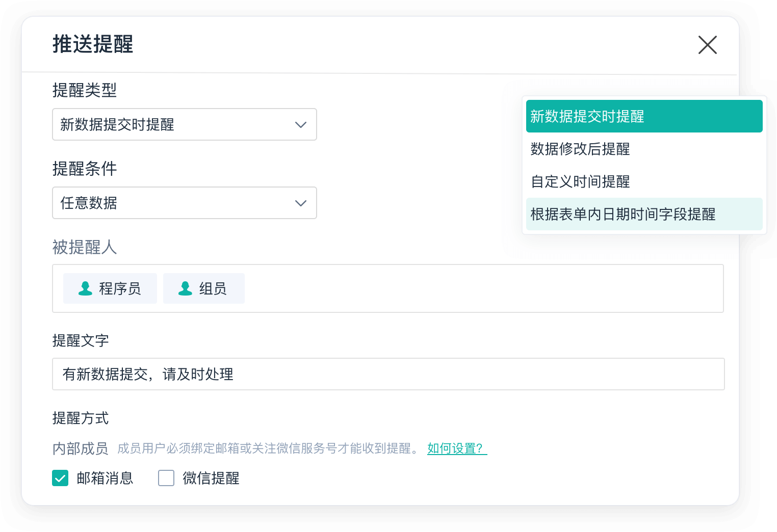Image resolution: width=777 pixels, height=532 pixels.
Task: Select 数据修改后提醒 from the menu
Action: pyautogui.click(x=579, y=149)
